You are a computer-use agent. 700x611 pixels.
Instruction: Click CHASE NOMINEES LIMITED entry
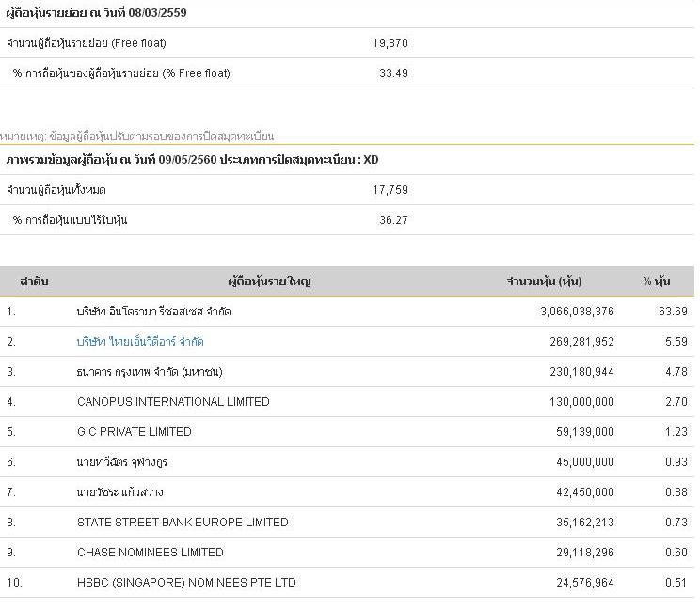tap(151, 553)
